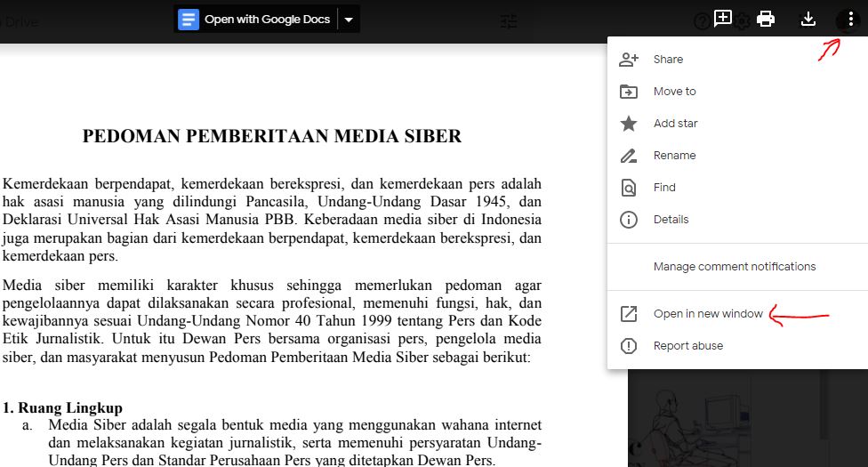Expand the Open with dropdown arrow
The height and width of the screenshot is (467, 868).
point(349,20)
